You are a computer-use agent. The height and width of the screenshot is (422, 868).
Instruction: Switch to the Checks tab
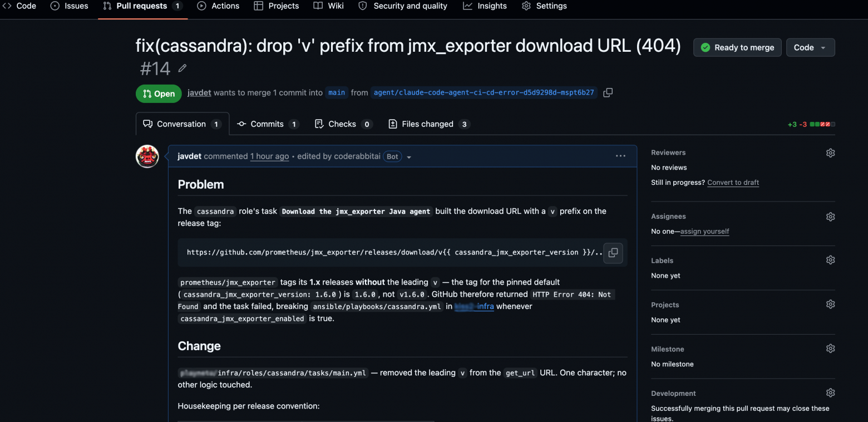coord(343,124)
